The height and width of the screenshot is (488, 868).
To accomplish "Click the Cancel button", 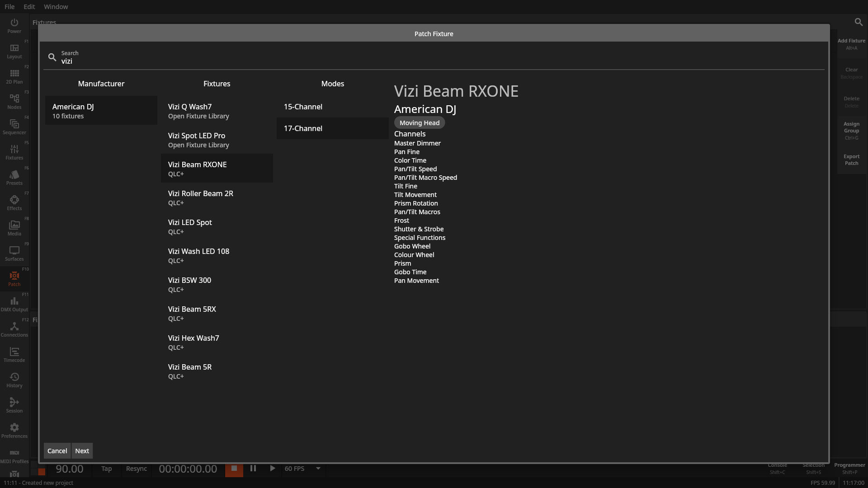I will click(x=57, y=450).
